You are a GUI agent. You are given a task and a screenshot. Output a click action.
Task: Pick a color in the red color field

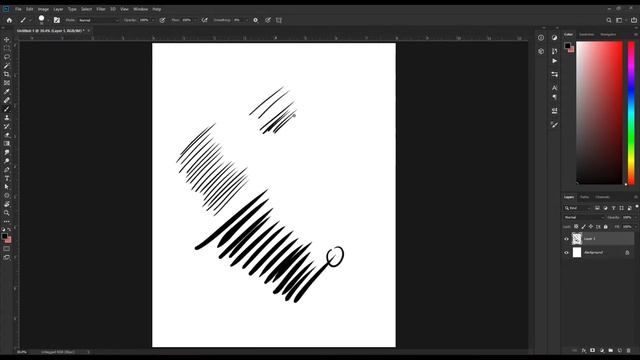click(x=599, y=113)
